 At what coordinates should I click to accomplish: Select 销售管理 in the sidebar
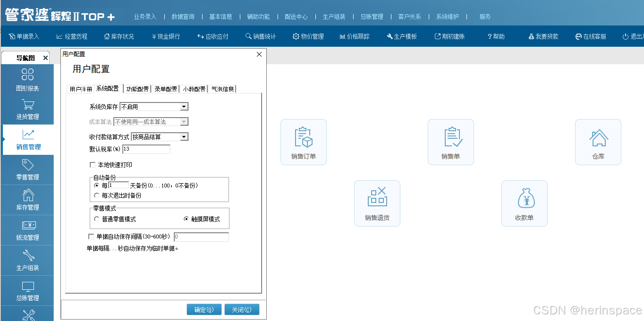tap(28, 140)
